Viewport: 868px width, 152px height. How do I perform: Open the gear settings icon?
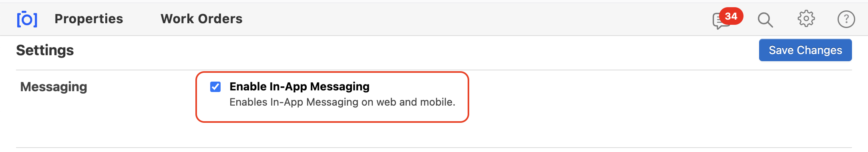coord(806,19)
